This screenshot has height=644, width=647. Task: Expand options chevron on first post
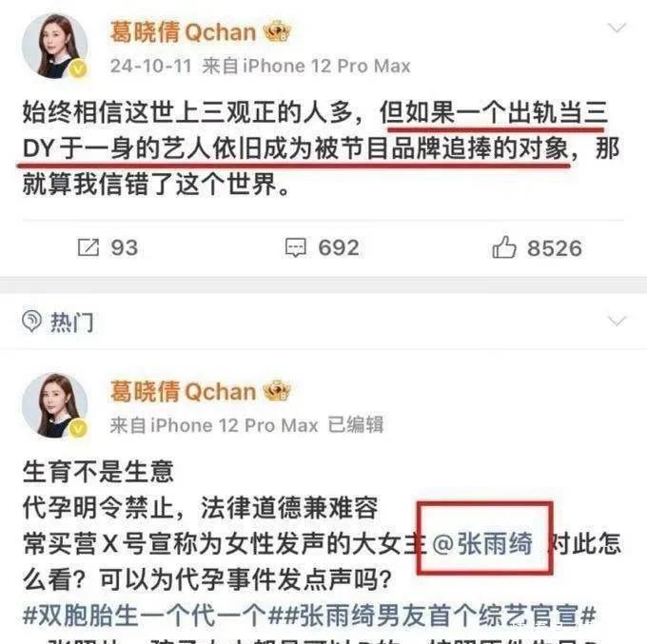tap(618, 28)
